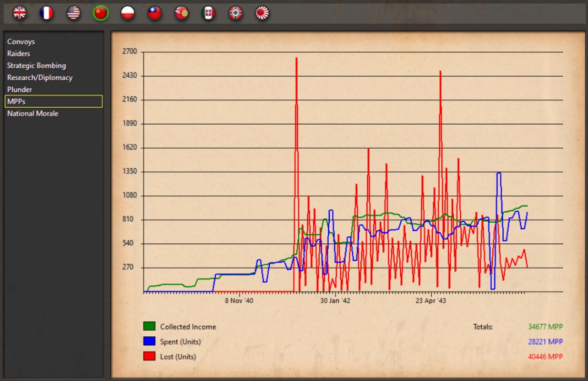Screen dimensions: 588x381
Task: Click the 30 Jan '42 date marker
Action: (x=335, y=301)
